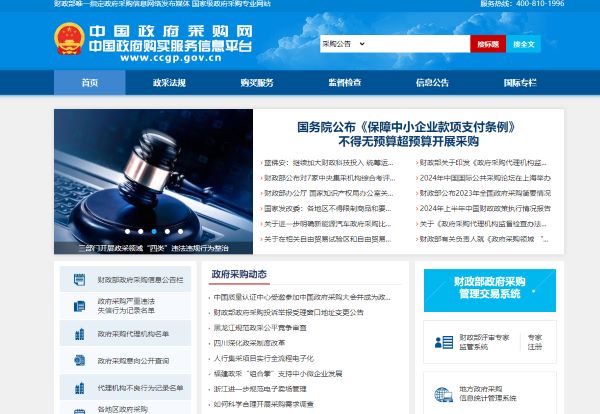
Task: Click the globe icon of 地方政府采购信息统计管理系统
Action: (x=444, y=394)
